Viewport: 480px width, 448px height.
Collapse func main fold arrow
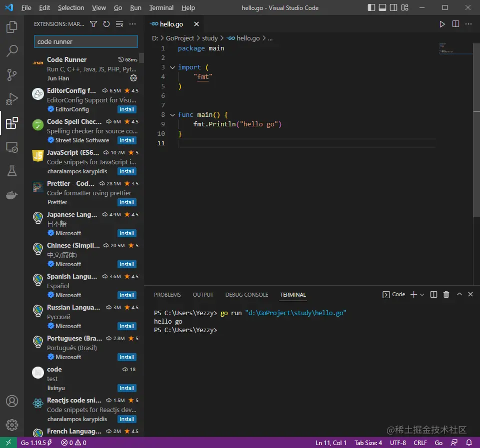pos(172,115)
